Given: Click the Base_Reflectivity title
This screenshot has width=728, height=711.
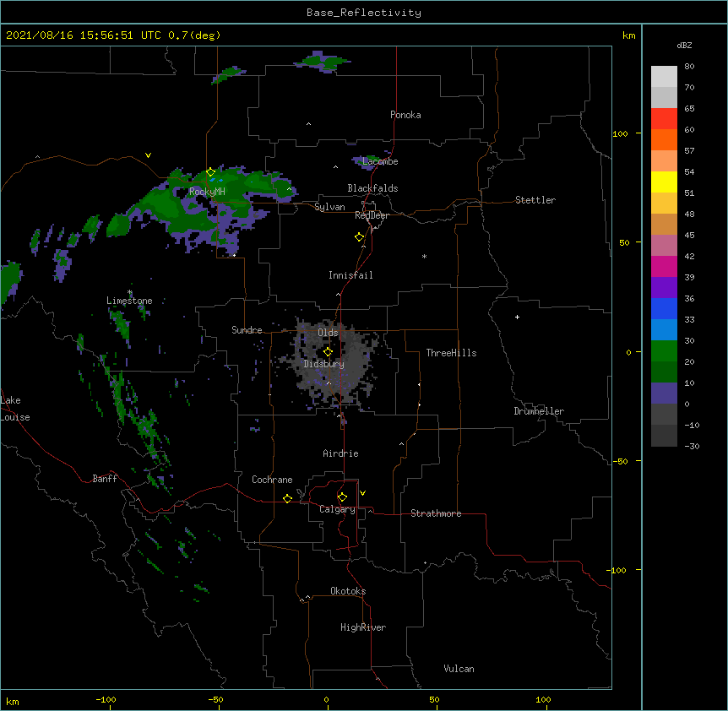Looking at the screenshot, I should (364, 13).
